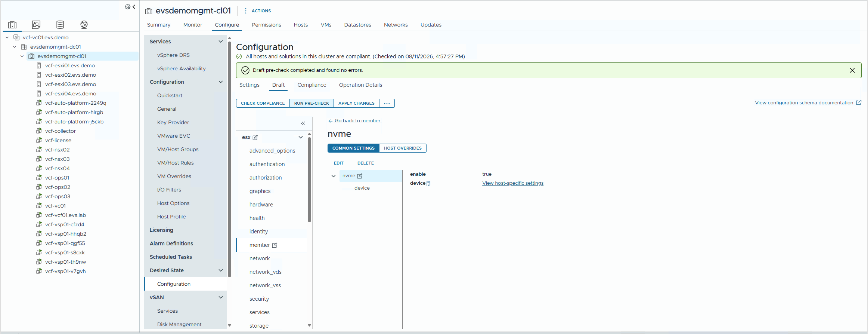Open Disk Management under vSAN
Viewport: 868px width, 334px height.
point(179,324)
